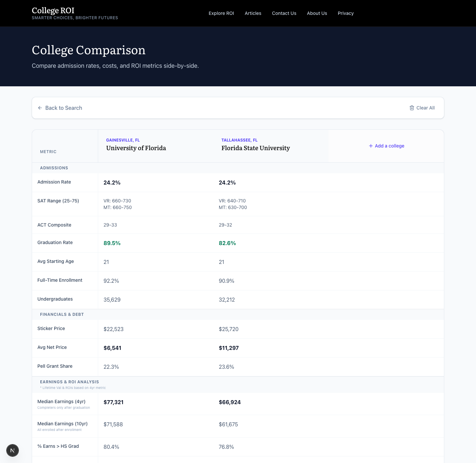Click the Median Earnings (10yr) row label
Image resolution: width=476 pixels, height=463 pixels.
click(62, 424)
